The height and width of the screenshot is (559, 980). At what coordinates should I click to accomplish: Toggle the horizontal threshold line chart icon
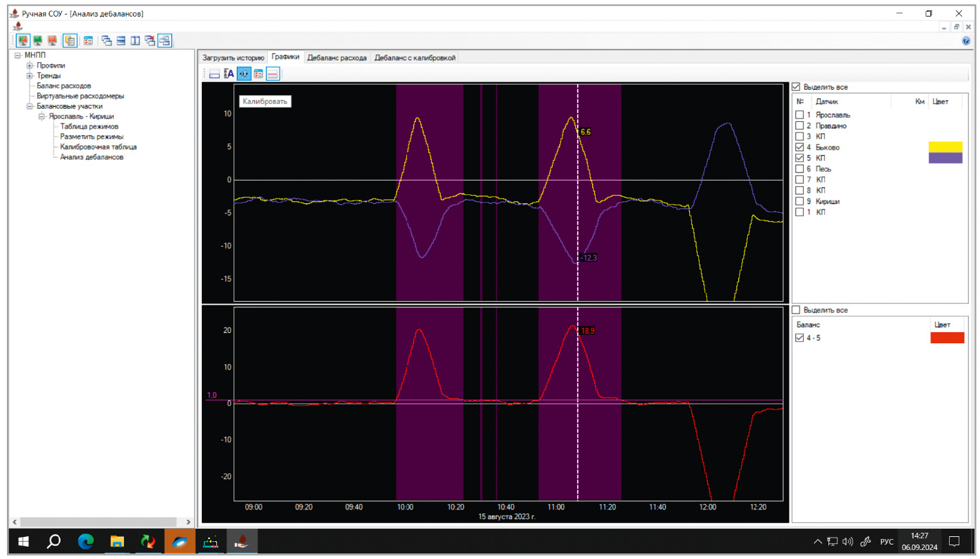273,74
